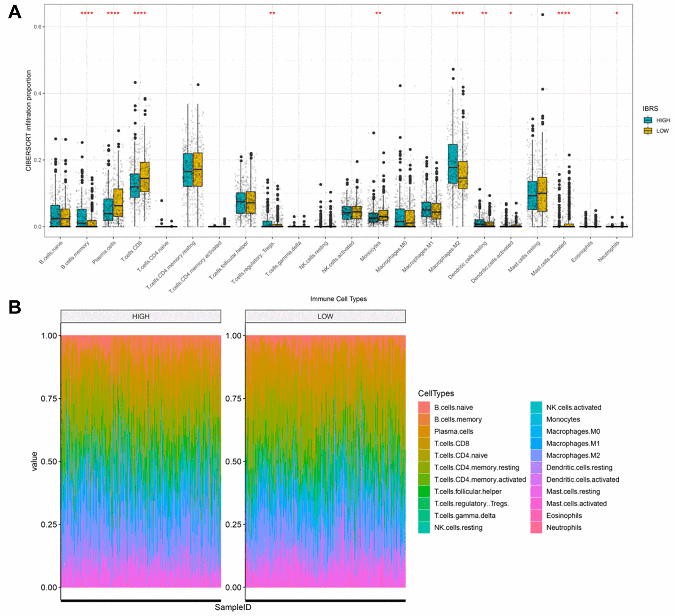Click the T.cells.CD4.memory.resting legend swatch

tap(424, 467)
